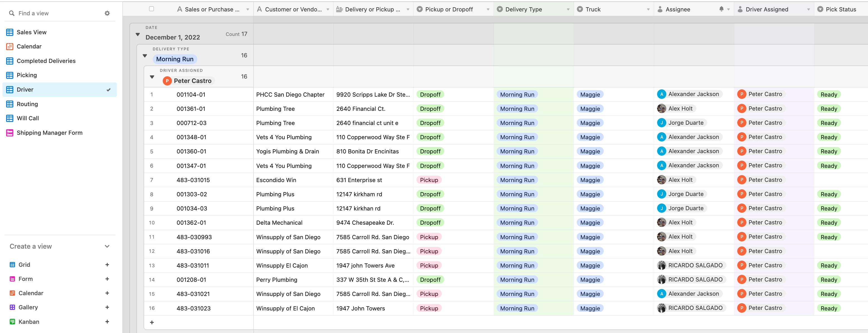
Task: Click the plus icon to add row
Action: coord(152,322)
